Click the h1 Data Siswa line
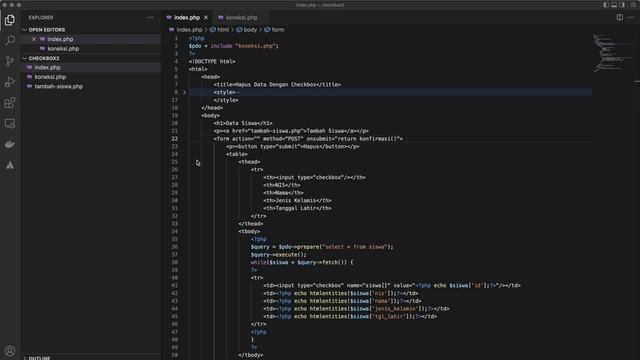Screen dimensions: 640x360 [x=242, y=123]
